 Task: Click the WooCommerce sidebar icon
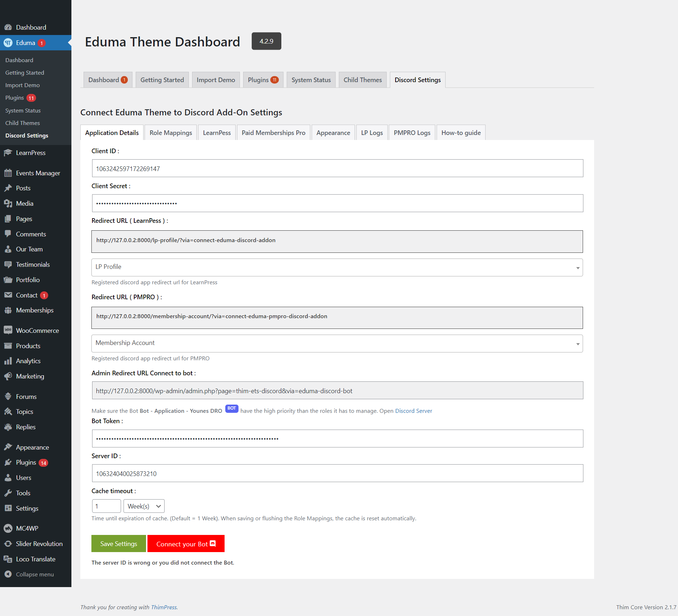click(x=9, y=330)
